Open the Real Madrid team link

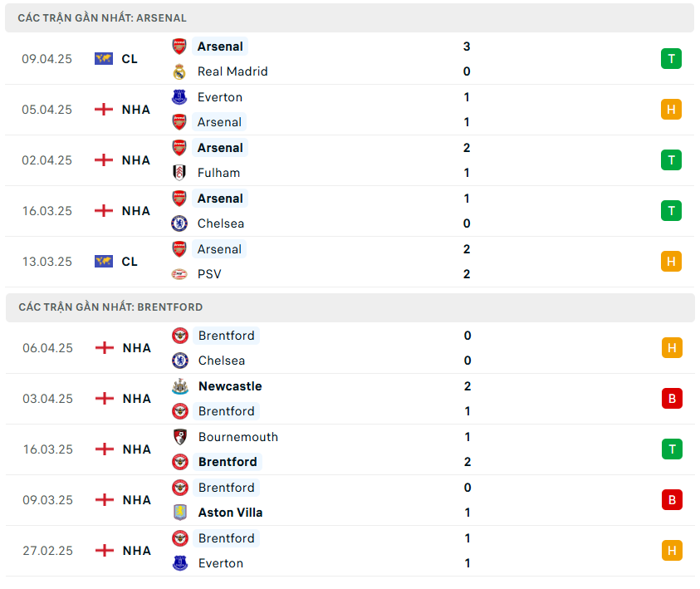(x=233, y=71)
